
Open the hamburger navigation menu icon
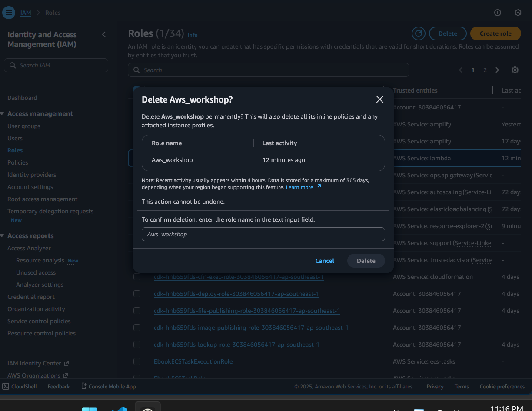8,13
